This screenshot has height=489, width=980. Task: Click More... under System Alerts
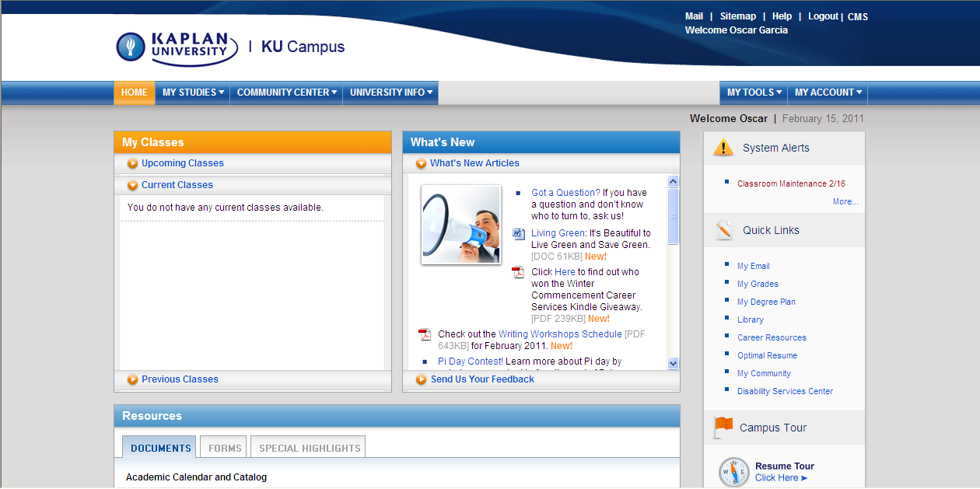point(845,202)
